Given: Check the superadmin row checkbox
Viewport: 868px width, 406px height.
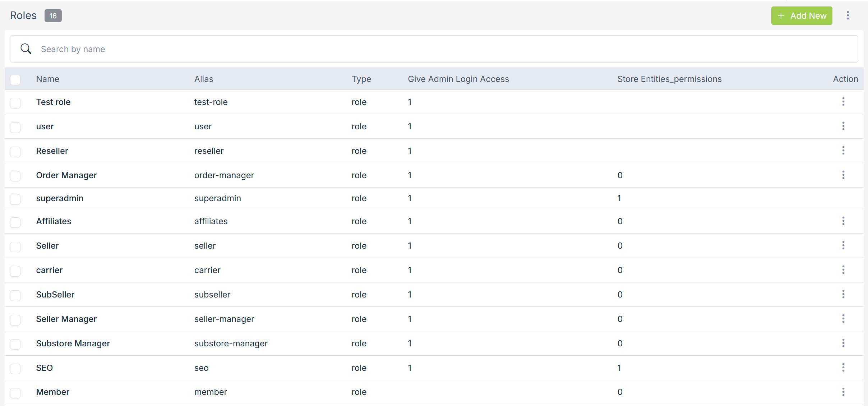Looking at the screenshot, I should point(15,199).
